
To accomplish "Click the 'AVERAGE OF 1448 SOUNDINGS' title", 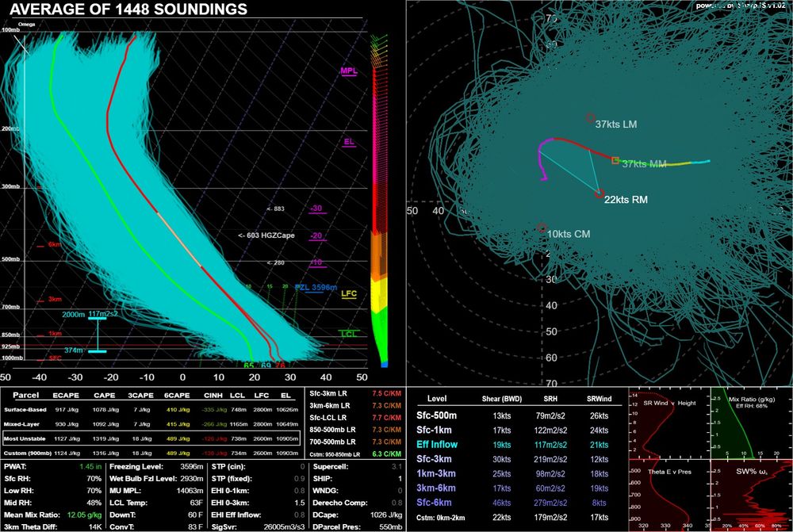I will point(128,9).
